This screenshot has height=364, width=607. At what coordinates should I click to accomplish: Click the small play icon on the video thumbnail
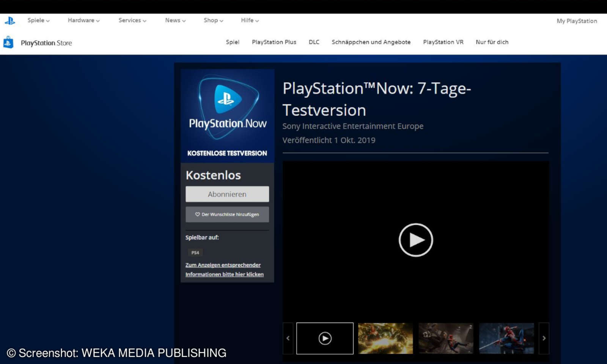coord(324,339)
